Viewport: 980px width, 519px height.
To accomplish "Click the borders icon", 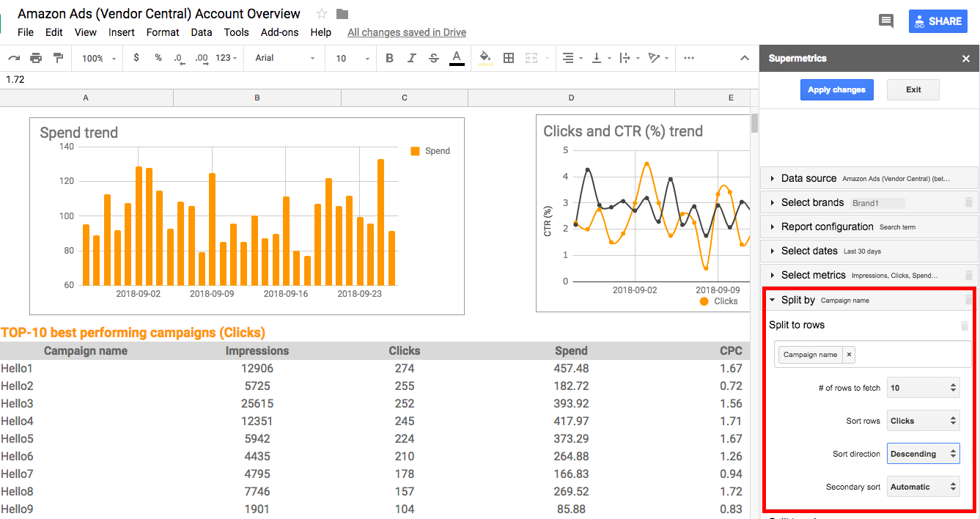I will coord(509,58).
